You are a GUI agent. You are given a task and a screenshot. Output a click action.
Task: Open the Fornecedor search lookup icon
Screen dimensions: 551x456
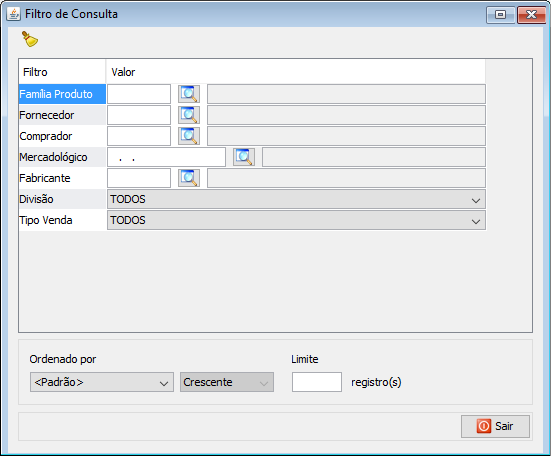(x=189, y=115)
